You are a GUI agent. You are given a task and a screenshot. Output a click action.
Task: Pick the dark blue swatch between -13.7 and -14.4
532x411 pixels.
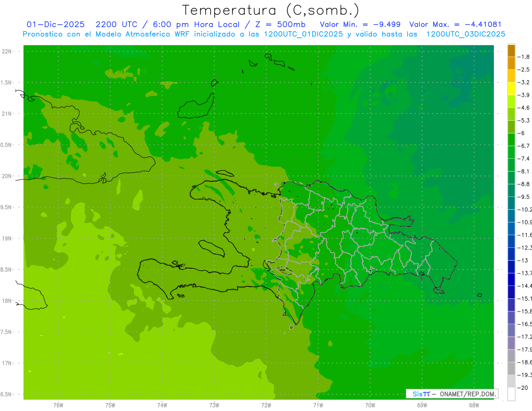(x=511, y=279)
